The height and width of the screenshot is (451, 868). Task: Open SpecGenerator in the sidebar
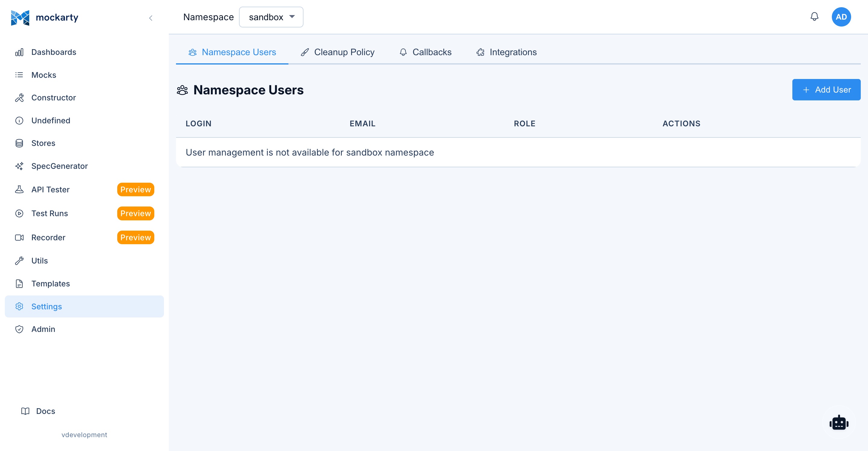[84, 166]
